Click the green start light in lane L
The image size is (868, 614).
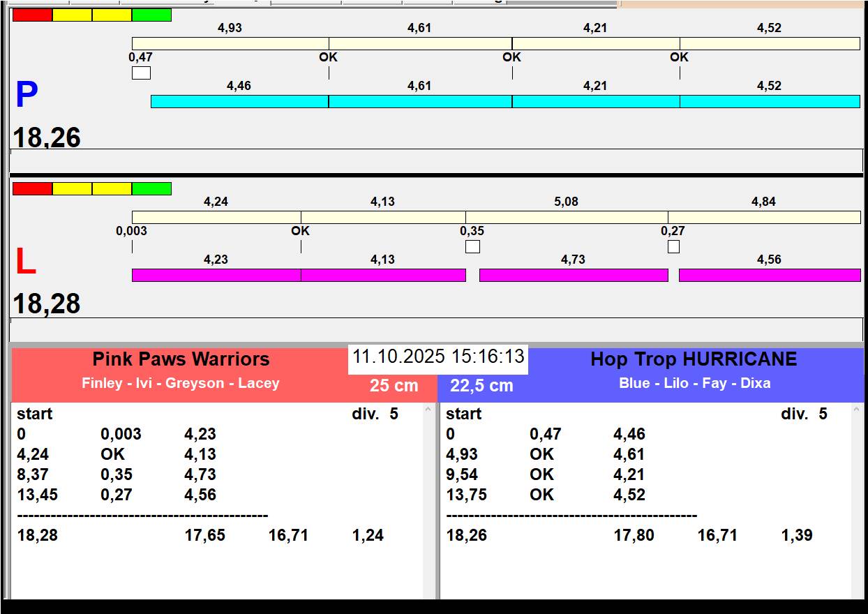pyautogui.click(x=151, y=188)
